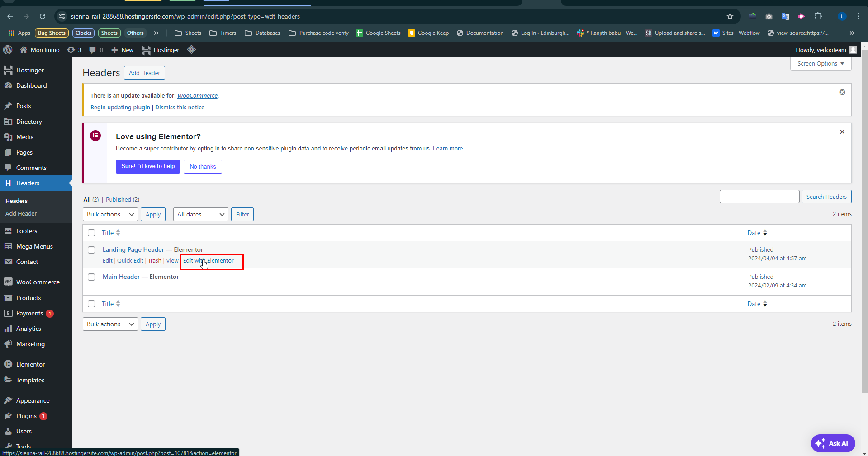This screenshot has width=868, height=456.
Task: Quick Edit the Landing Page Header
Action: pyautogui.click(x=130, y=260)
